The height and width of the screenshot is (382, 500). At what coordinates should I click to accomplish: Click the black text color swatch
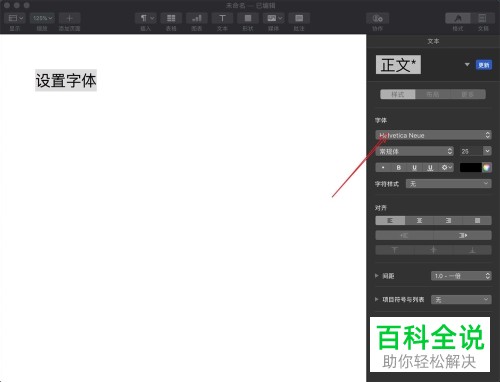tap(471, 167)
